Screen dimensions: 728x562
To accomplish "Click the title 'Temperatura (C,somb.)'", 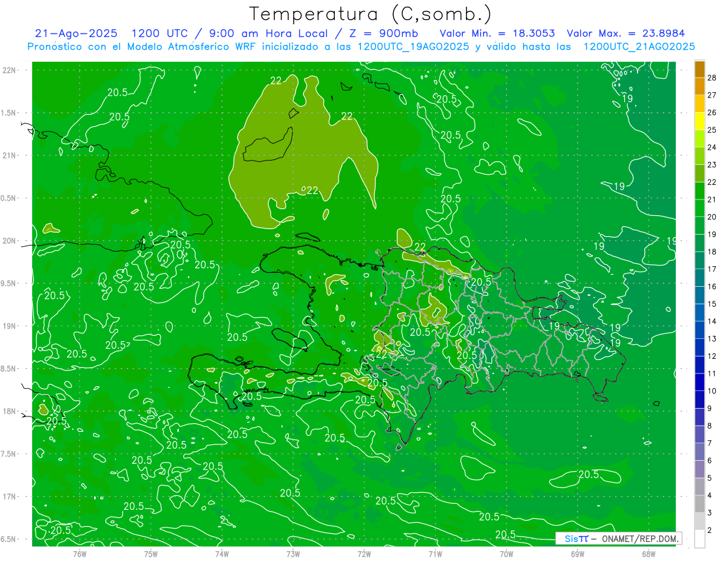I will pos(371,14).
